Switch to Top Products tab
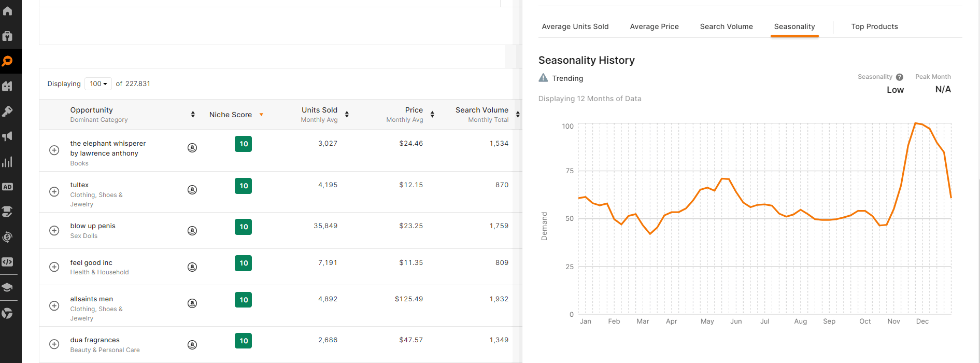Screen dimensions: 980x363 tap(874, 26)
